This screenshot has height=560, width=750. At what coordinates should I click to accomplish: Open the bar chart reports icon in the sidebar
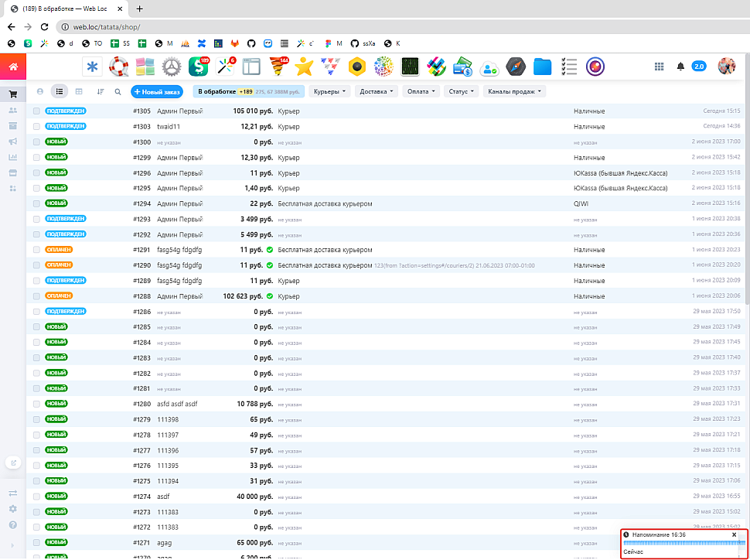tap(12, 157)
